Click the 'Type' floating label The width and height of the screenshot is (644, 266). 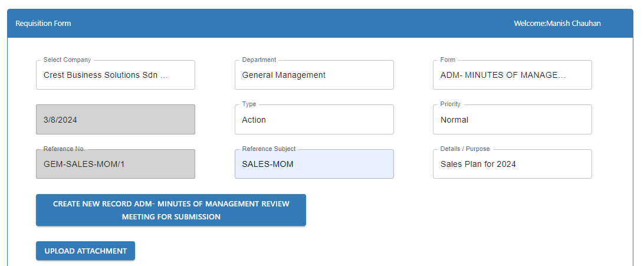[249, 104]
